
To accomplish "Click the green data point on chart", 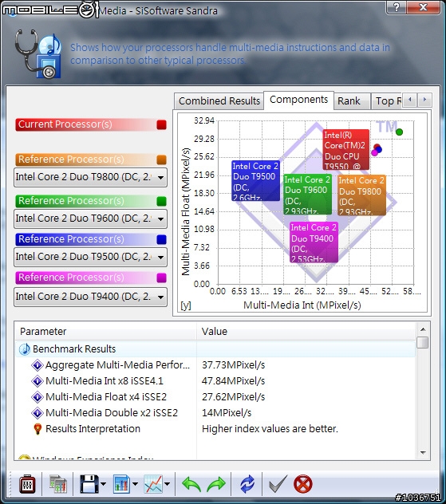I will point(399,132).
